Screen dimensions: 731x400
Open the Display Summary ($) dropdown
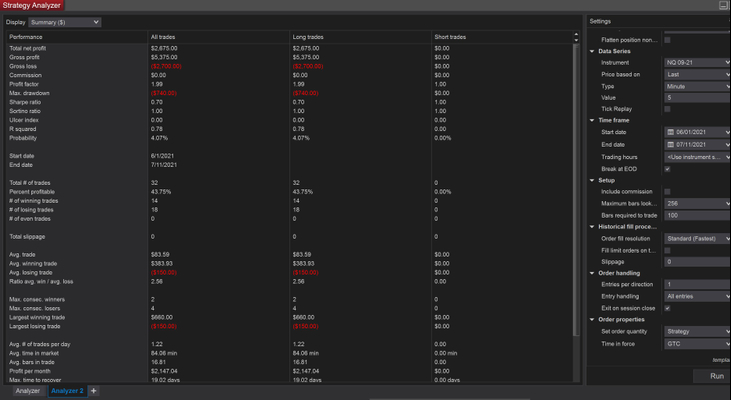coord(67,21)
